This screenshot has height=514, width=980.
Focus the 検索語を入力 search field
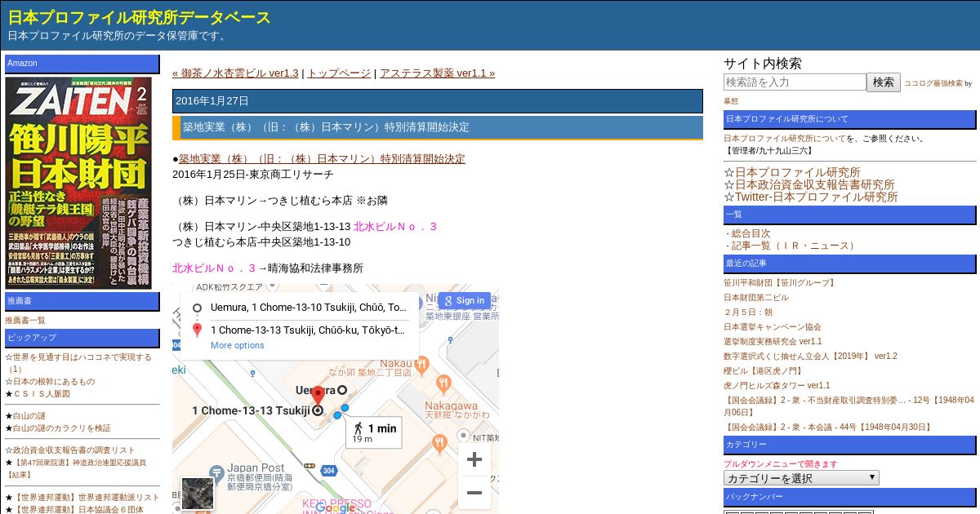(795, 82)
